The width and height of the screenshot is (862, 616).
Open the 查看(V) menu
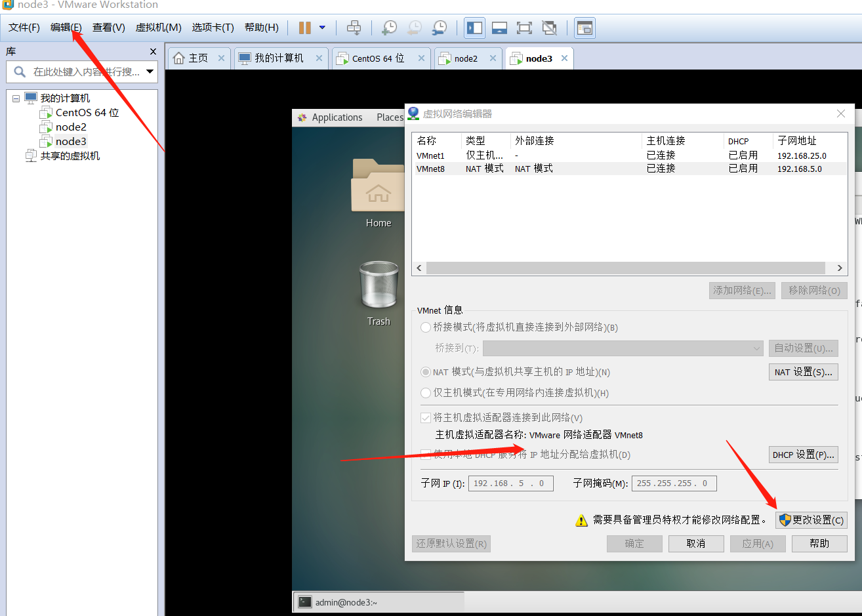tap(109, 27)
